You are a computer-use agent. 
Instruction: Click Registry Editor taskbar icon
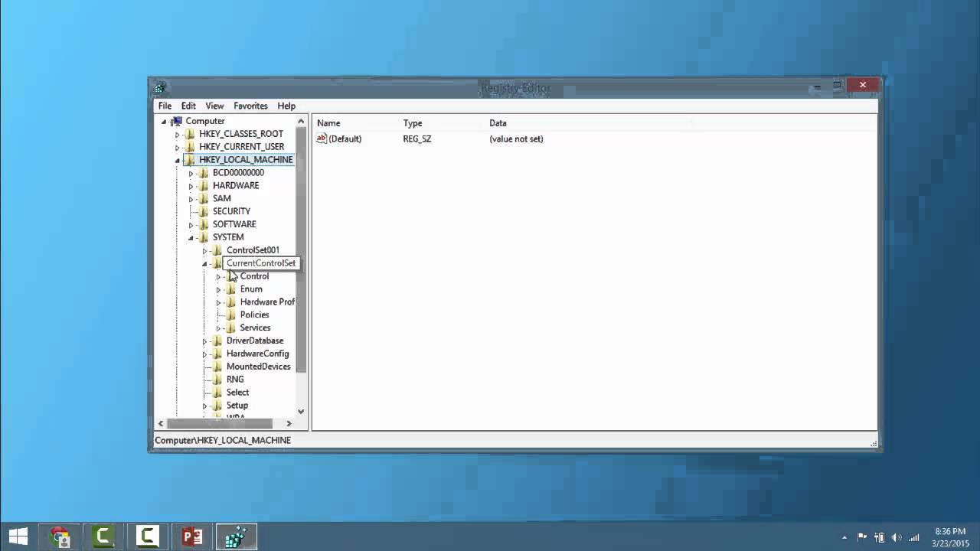point(236,536)
